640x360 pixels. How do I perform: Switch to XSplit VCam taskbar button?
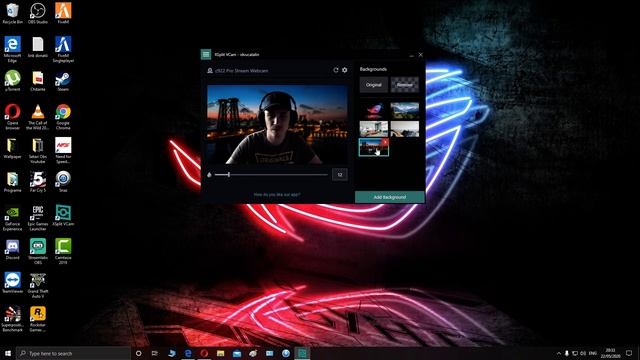pyautogui.click(x=302, y=353)
